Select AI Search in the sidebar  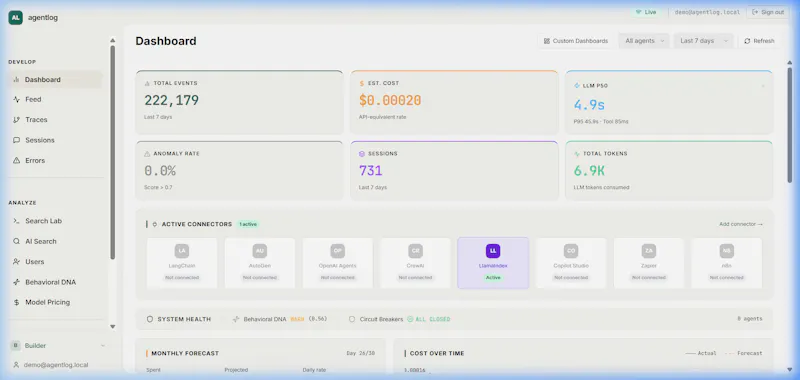point(55,241)
